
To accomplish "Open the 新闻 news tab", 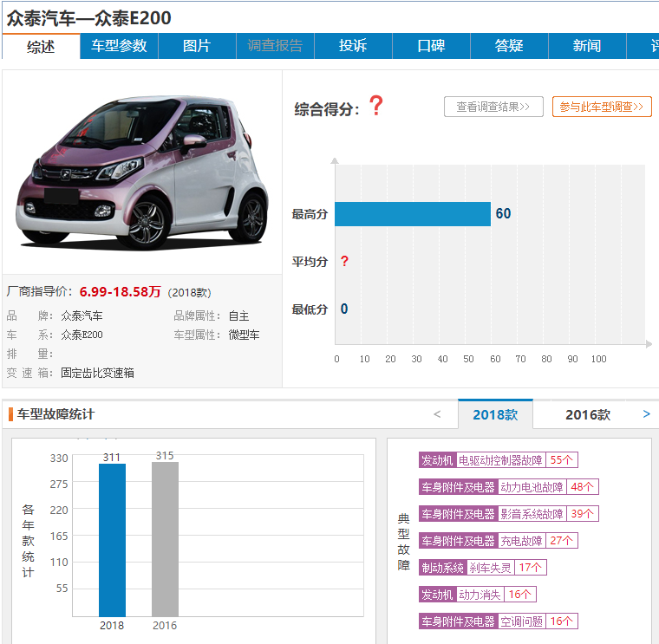I will tap(587, 46).
